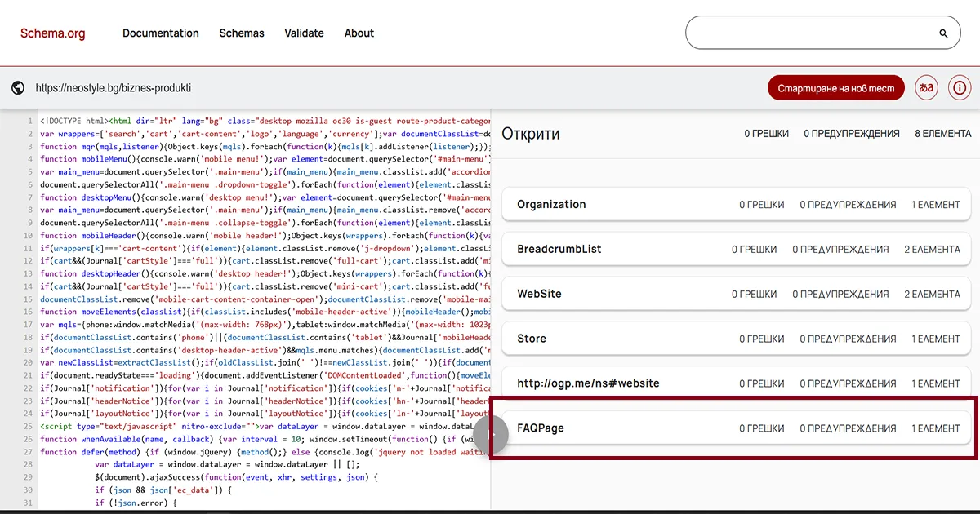Click the globe icon beside the URL

(17, 87)
